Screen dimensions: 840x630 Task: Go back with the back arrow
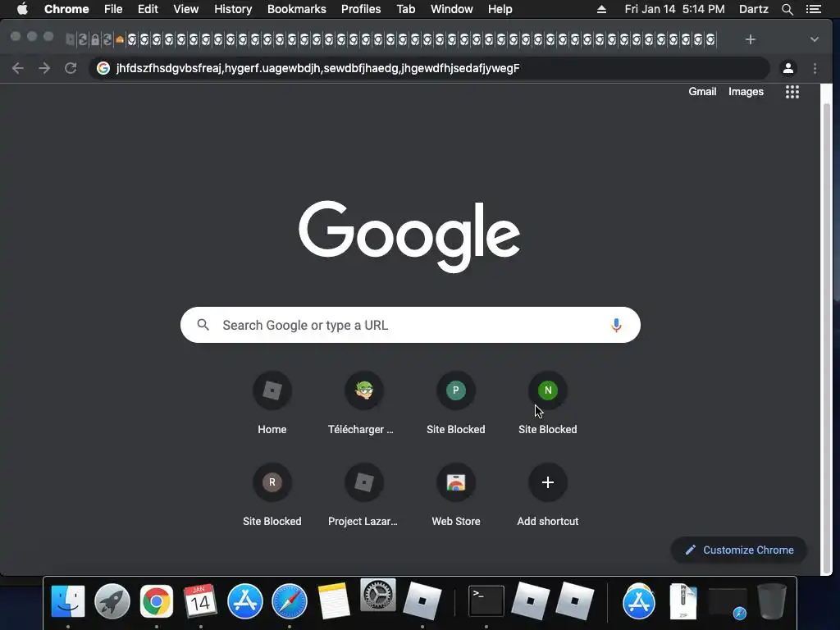point(18,68)
